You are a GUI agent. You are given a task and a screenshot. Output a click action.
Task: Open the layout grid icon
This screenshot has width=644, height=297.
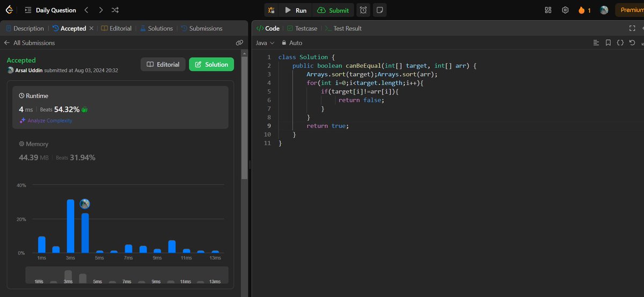[548, 10]
